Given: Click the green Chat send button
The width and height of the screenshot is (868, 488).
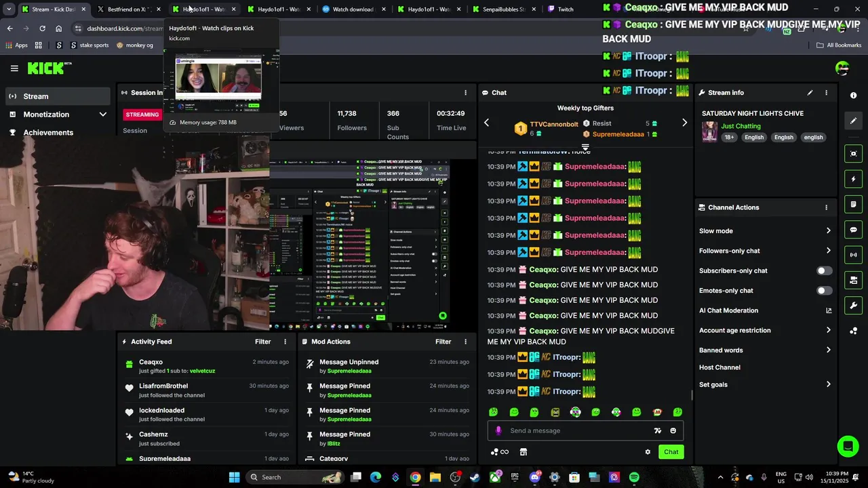Looking at the screenshot, I should [x=671, y=452].
